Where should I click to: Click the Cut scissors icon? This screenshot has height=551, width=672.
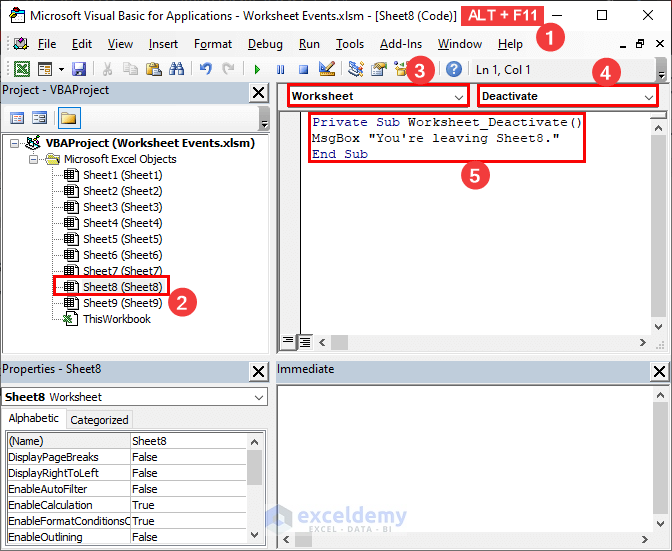[108, 69]
